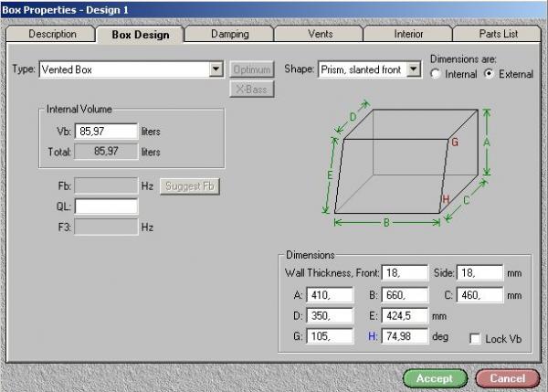Viewport: 548px width, 392px height.
Task: Select the Side wall thickness field
Action: 478,272
